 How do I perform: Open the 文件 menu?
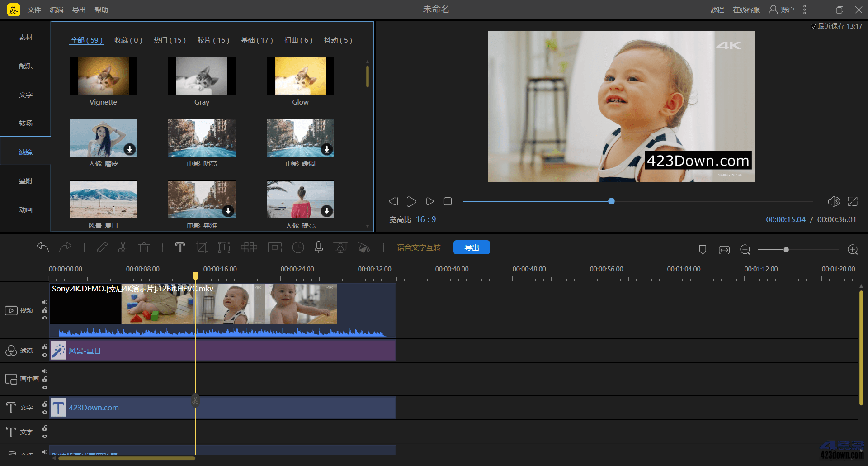pos(34,10)
